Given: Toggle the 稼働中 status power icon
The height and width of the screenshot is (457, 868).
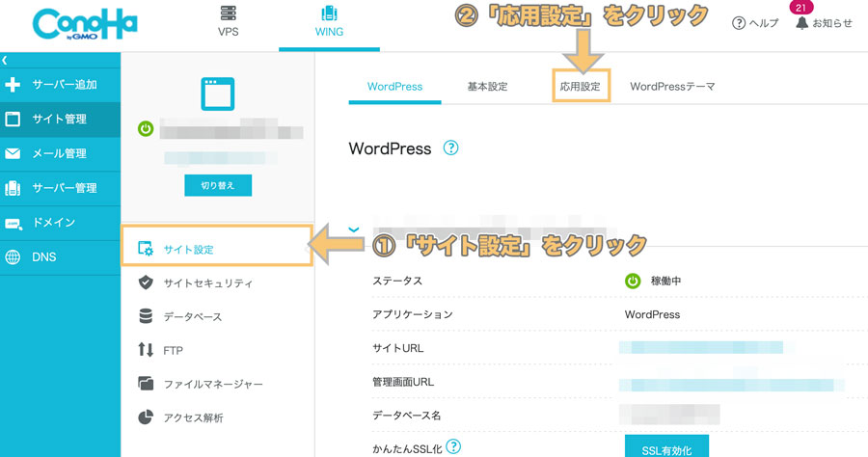Looking at the screenshot, I should click(633, 282).
